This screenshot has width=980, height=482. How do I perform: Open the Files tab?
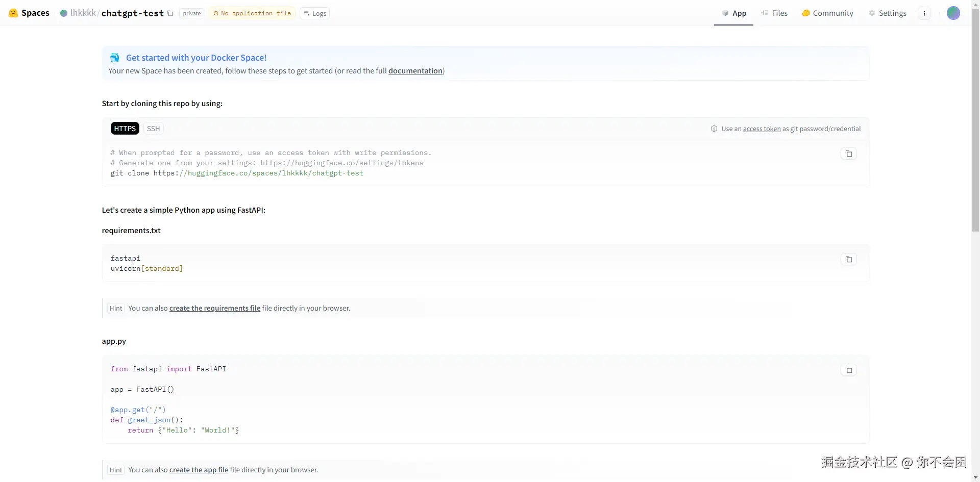[774, 13]
